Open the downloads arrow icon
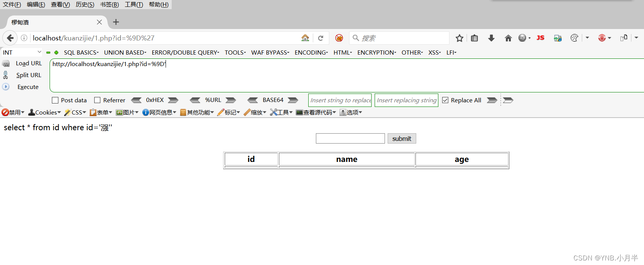644x265 pixels. 491,38
